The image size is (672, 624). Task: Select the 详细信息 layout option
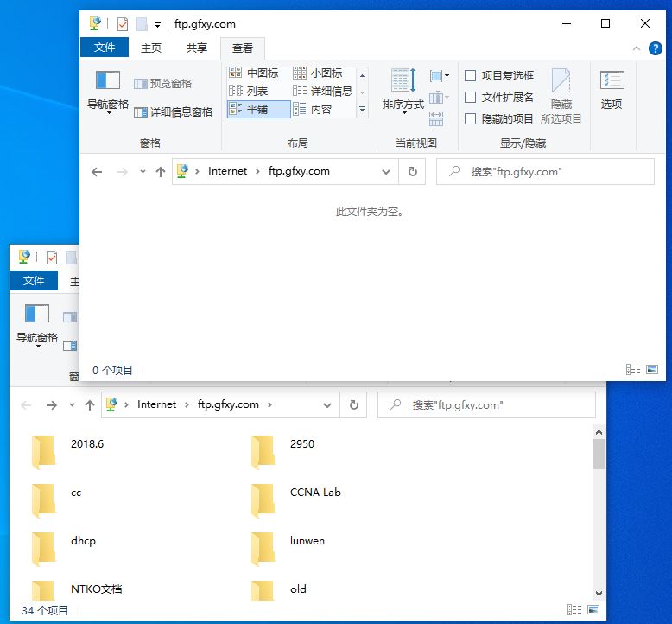coord(323,92)
